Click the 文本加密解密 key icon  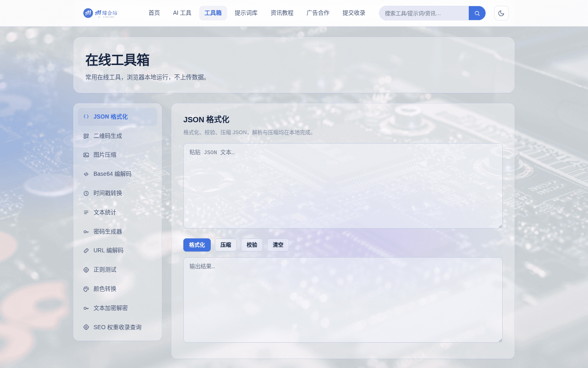86,308
